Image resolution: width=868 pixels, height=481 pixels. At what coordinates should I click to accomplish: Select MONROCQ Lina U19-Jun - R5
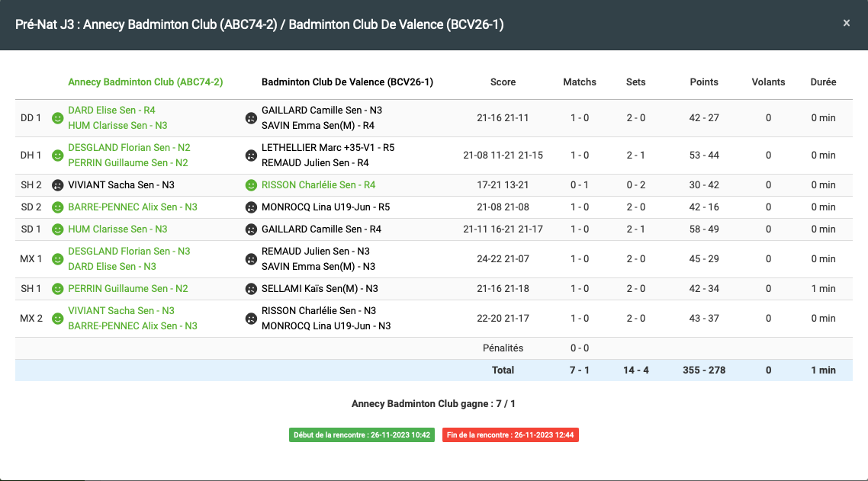coord(326,207)
